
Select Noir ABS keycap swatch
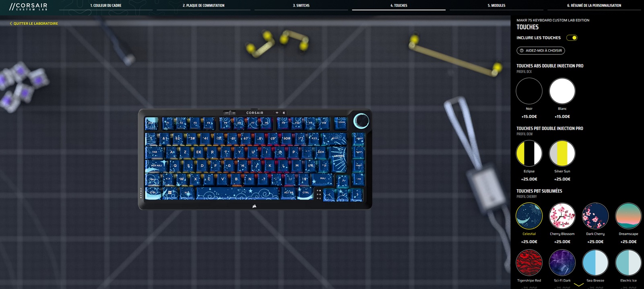click(x=529, y=91)
